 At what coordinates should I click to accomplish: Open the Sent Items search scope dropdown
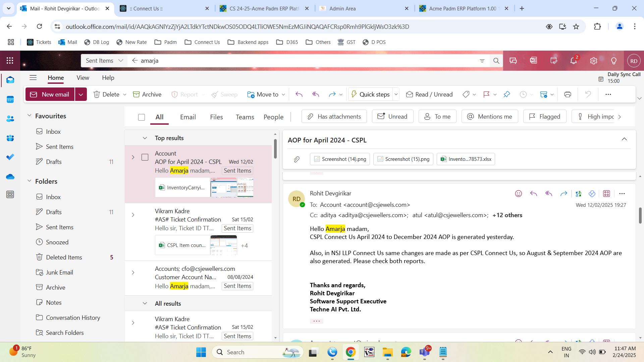coord(105,61)
